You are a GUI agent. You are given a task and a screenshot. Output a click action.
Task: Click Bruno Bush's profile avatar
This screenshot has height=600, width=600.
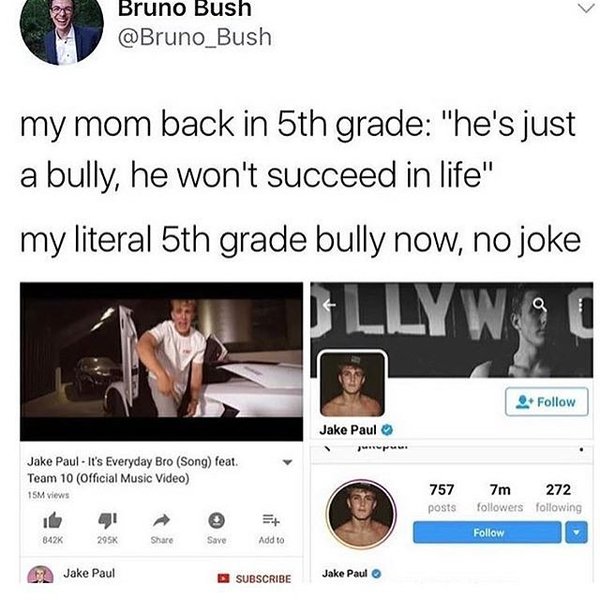point(62,29)
